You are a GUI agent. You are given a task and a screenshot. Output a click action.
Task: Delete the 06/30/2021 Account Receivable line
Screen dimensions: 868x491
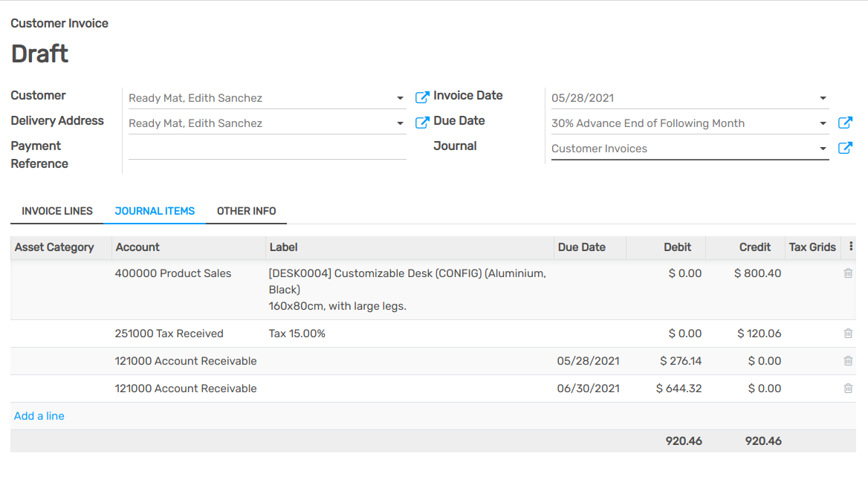point(848,388)
